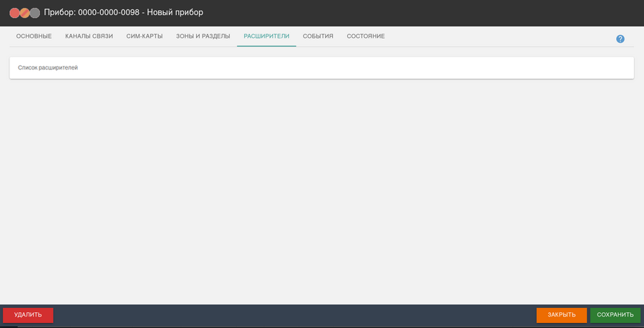Open the События tab
This screenshot has height=328, width=644.
pos(318,36)
